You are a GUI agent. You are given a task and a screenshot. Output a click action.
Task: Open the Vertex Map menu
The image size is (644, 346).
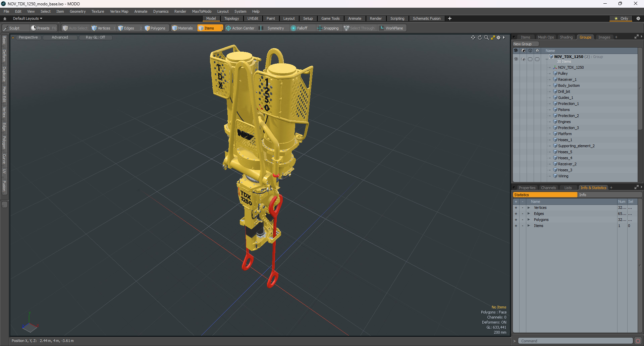(x=119, y=11)
